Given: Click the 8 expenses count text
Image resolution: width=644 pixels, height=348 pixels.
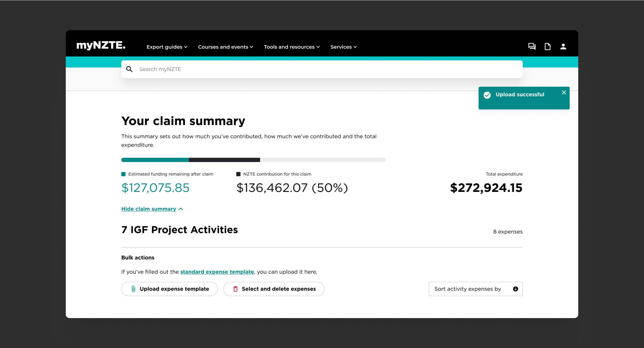Looking at the screenshot, I should coord(508,232).
